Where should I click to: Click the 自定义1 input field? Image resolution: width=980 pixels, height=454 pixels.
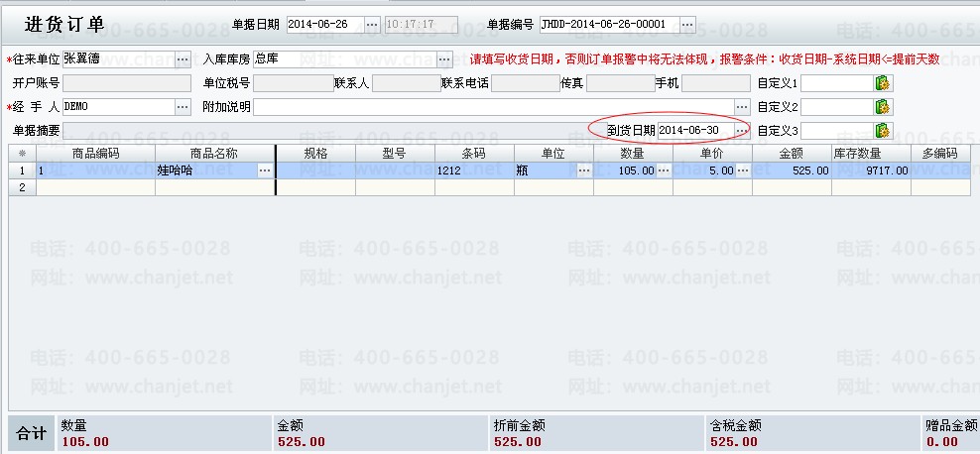tap(836, 83)
